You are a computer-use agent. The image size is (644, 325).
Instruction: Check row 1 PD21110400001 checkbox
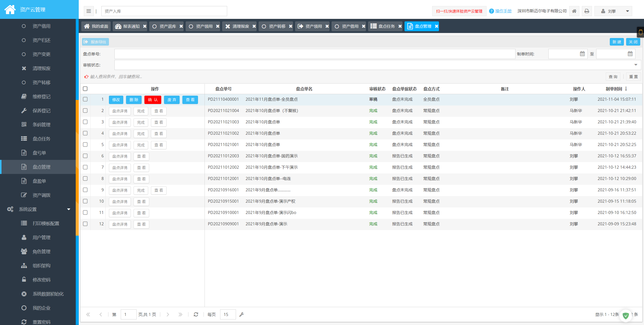[x=85, y=99]
